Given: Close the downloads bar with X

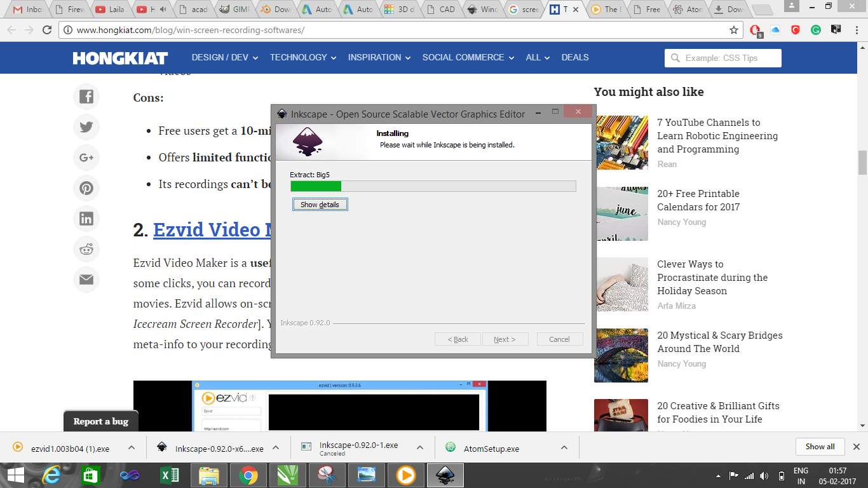Looking at the screenshot, I should pyautogui.click(x=857, y=447).
